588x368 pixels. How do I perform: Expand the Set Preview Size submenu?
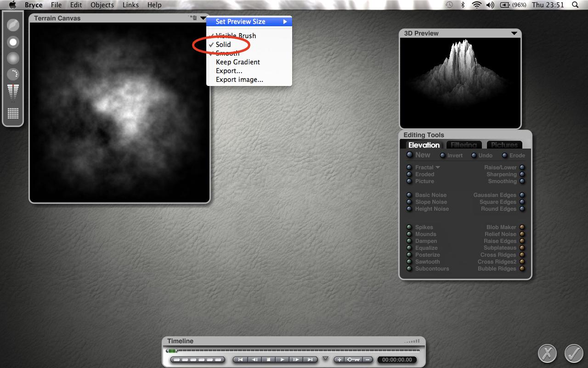pyautogui.click(x=249, y=22)
